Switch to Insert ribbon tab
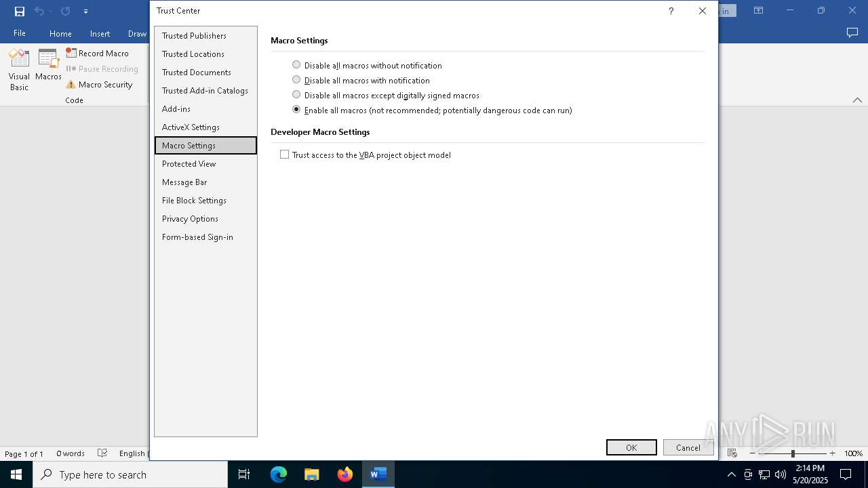This screenshot has height=488, width=868. [100, 33]
